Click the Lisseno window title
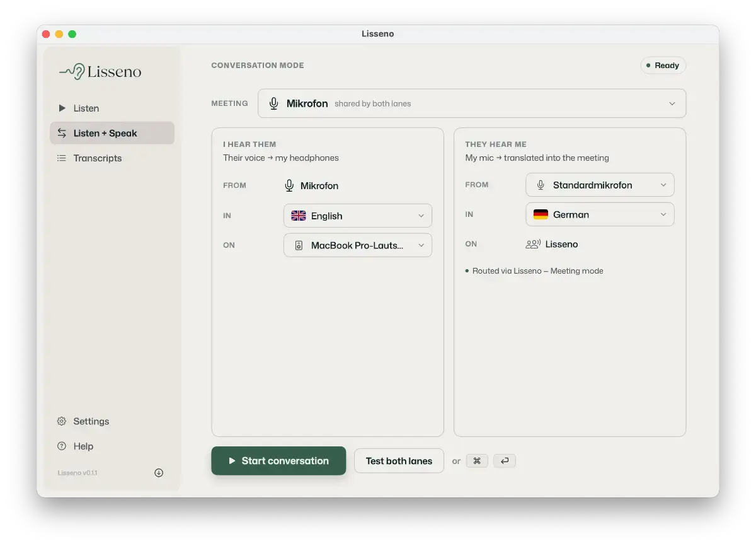 pyautogui.click(x=378, y=34)
